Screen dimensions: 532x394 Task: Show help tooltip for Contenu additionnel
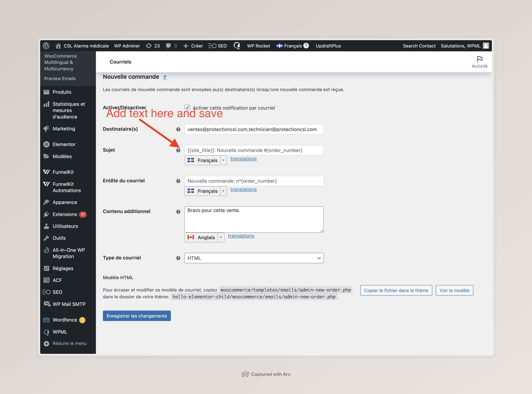[178, 212]
